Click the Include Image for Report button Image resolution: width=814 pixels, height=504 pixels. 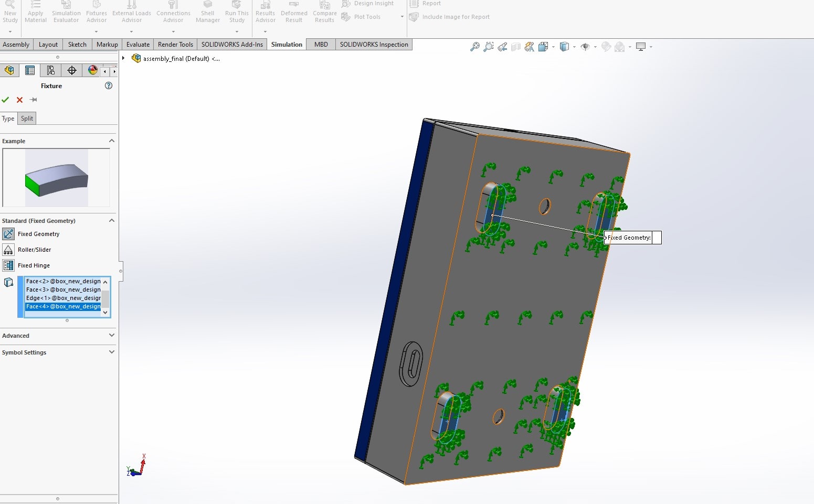click(x=449, y=17)
